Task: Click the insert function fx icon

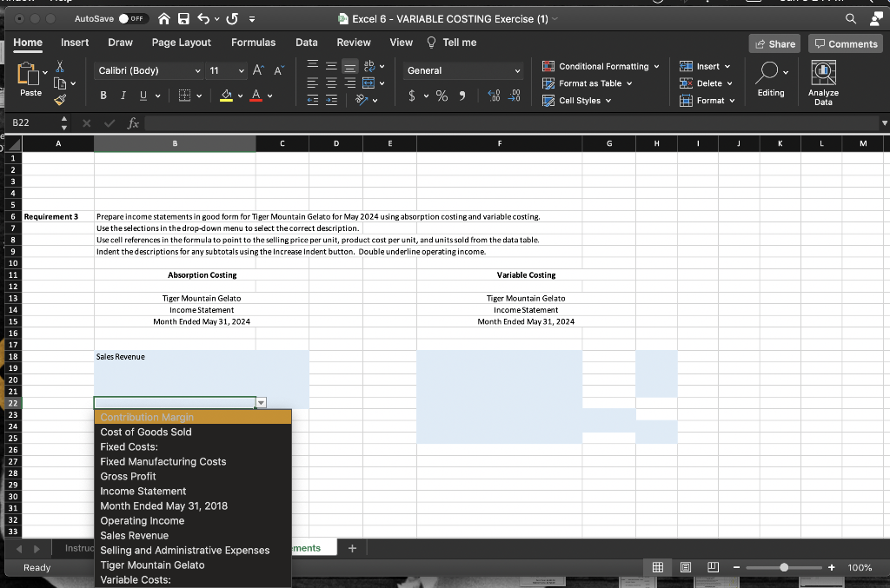Action: tap(133, 123)
